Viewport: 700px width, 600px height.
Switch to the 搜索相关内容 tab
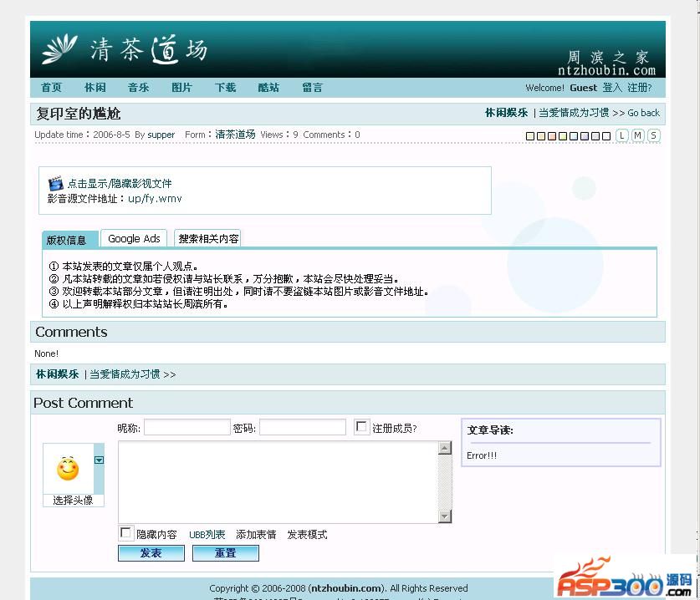tap(208, 239)
